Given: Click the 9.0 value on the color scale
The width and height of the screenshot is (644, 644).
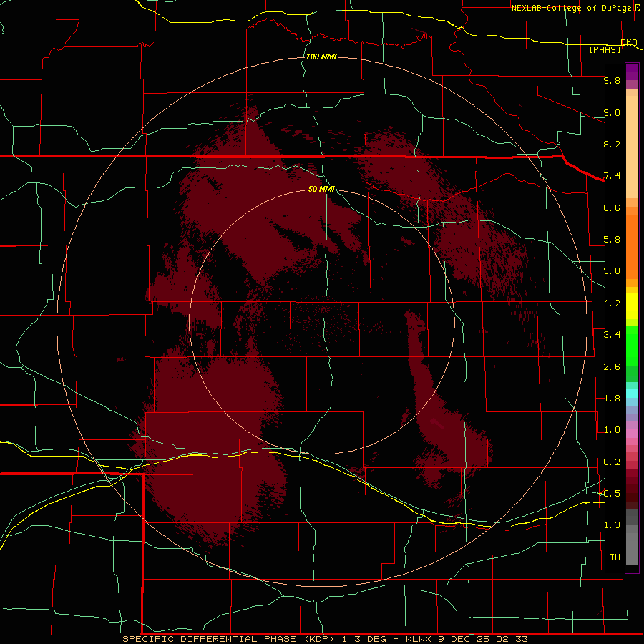Looking at the screenshot, I should point(612,112).
